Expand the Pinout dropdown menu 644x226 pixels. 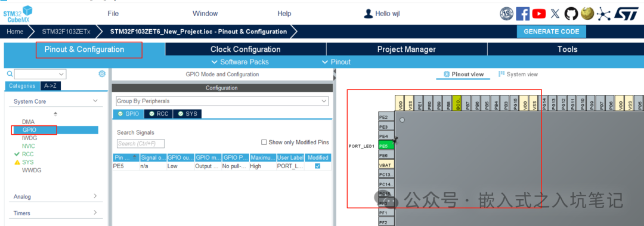pyautogui.click(x=336, y=61)
